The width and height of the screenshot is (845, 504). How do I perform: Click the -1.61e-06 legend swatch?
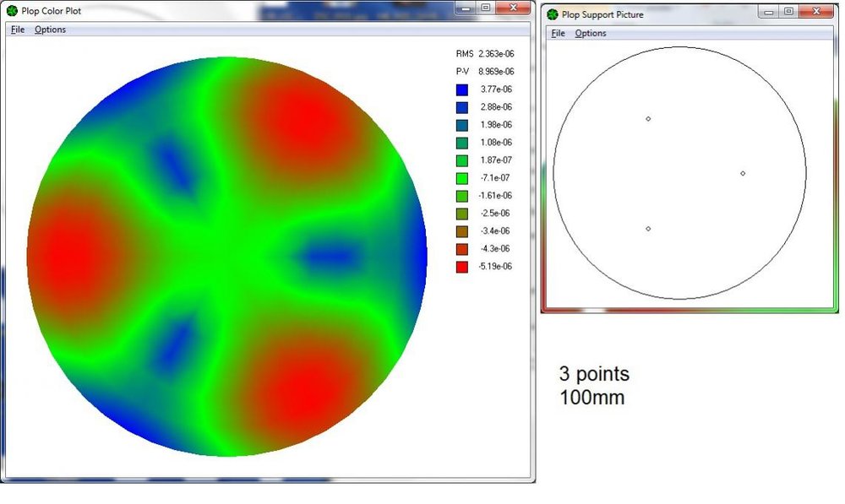[x=462, y=196]
